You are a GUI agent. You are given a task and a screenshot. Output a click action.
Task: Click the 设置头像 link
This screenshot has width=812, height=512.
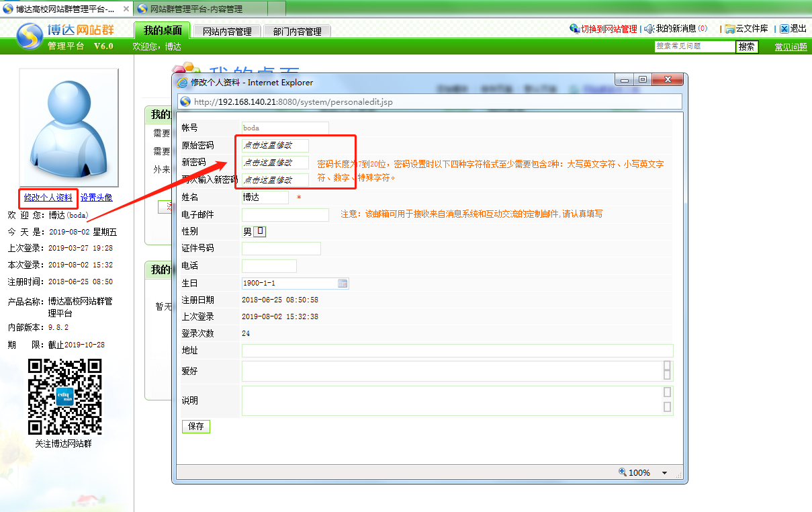pos(97,198)
